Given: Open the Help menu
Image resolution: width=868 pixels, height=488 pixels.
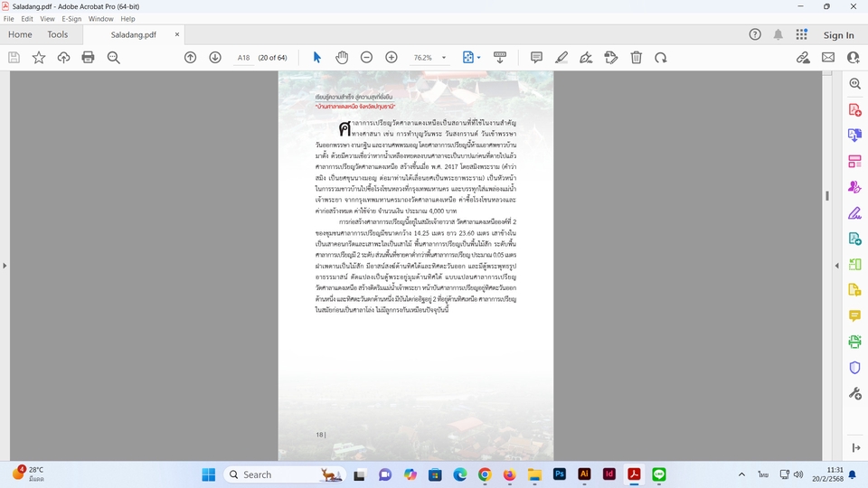Looking at the screenshot, I should pos(127,19).
